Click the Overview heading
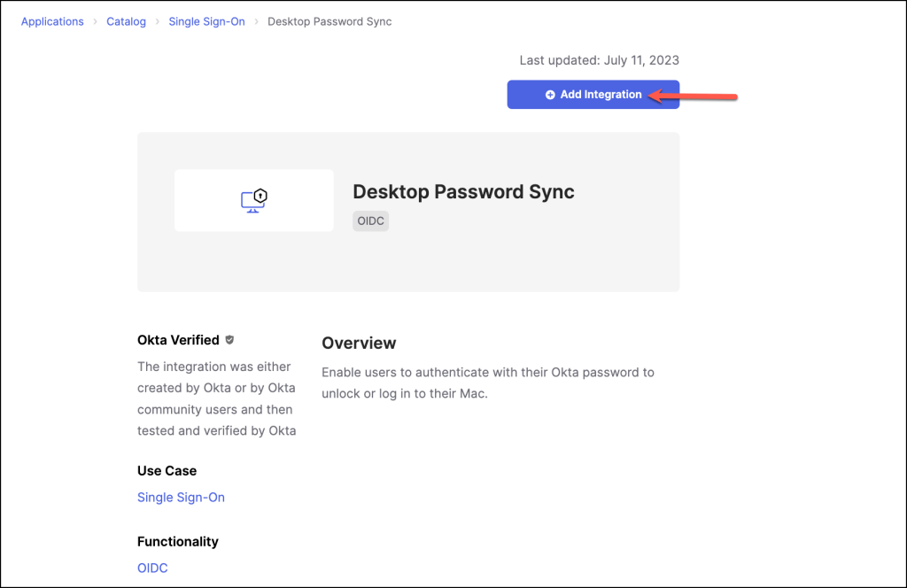907x588 pixels. (x=359, y=344)
